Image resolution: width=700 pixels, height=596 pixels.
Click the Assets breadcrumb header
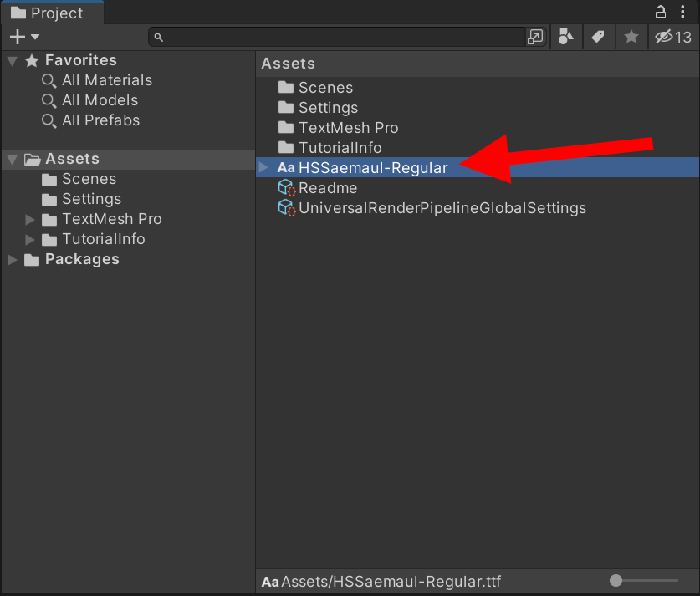pyautogui.click(x=289, y=64)
